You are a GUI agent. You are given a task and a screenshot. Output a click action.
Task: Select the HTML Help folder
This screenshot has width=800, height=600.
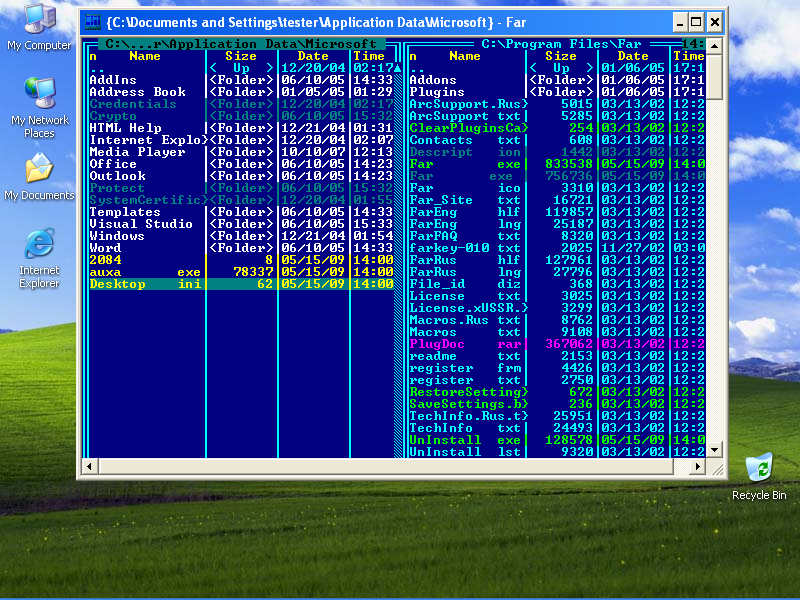tap(241, 128)
